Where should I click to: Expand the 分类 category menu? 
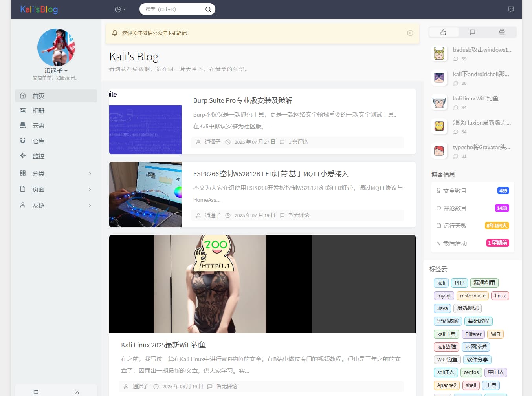click(x=56, y=173)
